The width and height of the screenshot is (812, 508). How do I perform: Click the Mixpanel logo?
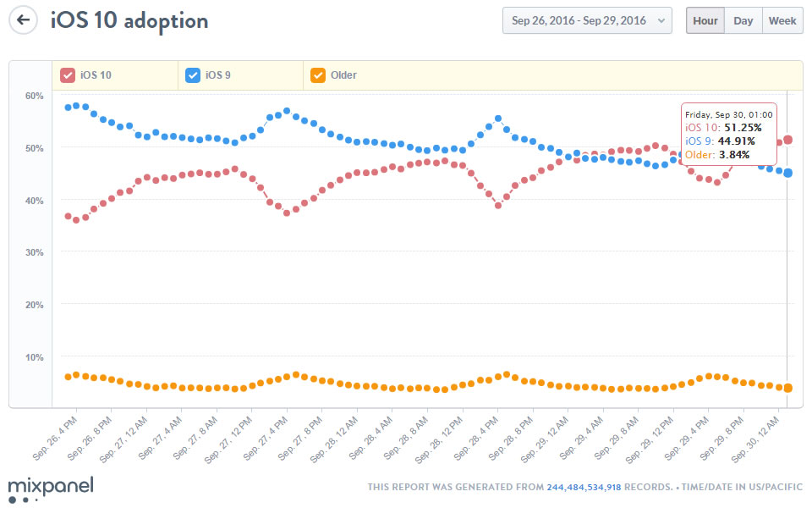pyautogui.click(x=50, y=488)
